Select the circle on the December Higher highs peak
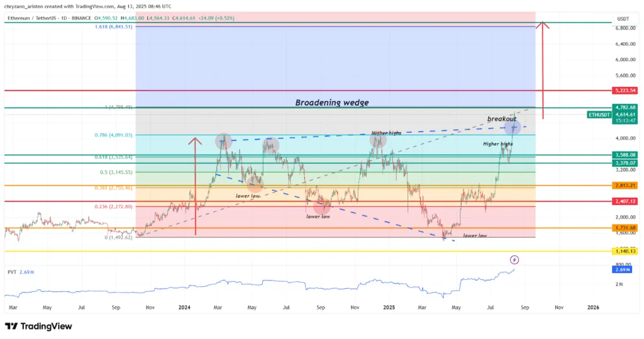 (377, 142)
